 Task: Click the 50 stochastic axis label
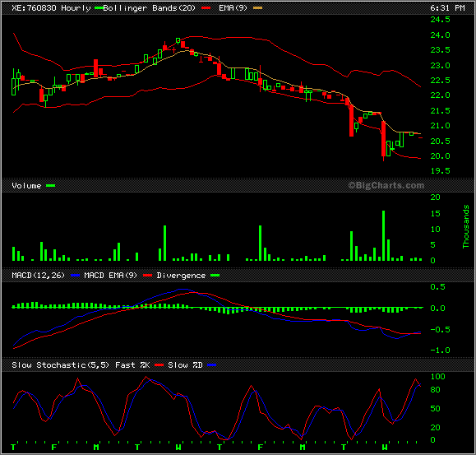point(436,409)
